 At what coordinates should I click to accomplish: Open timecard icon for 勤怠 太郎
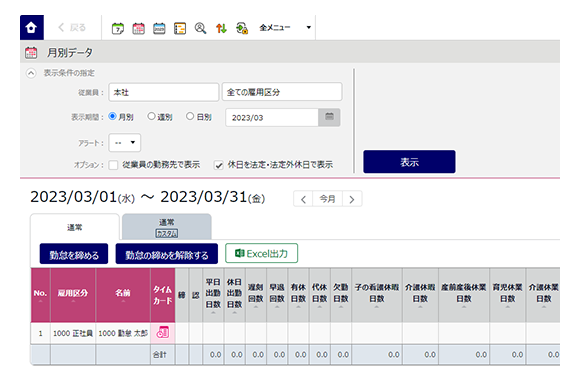(163, 333)
